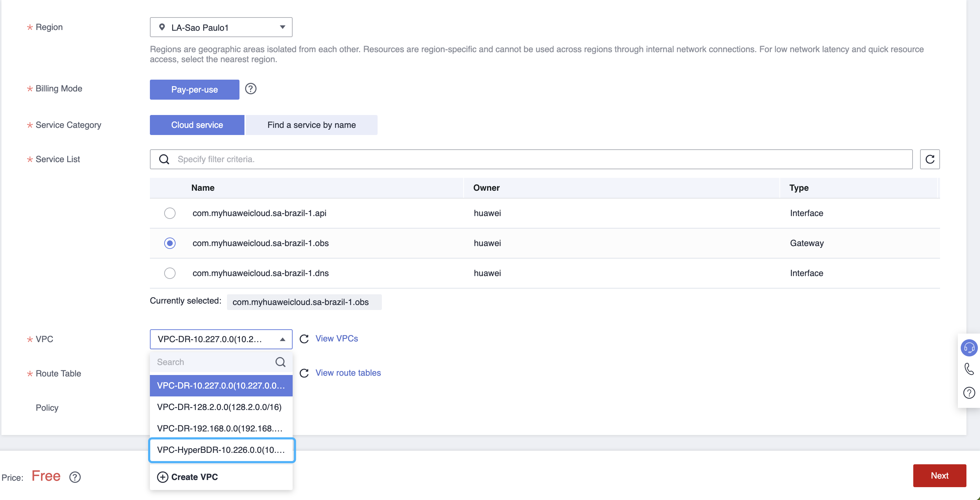This screenshot has height=500, width=980.
Task: Click the help question mark icon next to Billing Mode
Action: (x=251, y=89)
